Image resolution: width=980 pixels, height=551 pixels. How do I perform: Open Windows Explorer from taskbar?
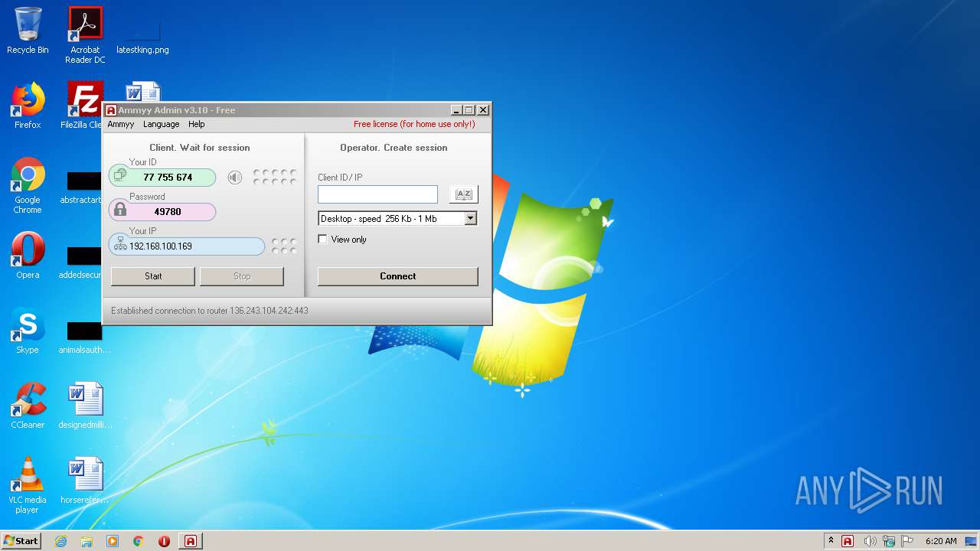pyautogui.click(x=87, y=541)
